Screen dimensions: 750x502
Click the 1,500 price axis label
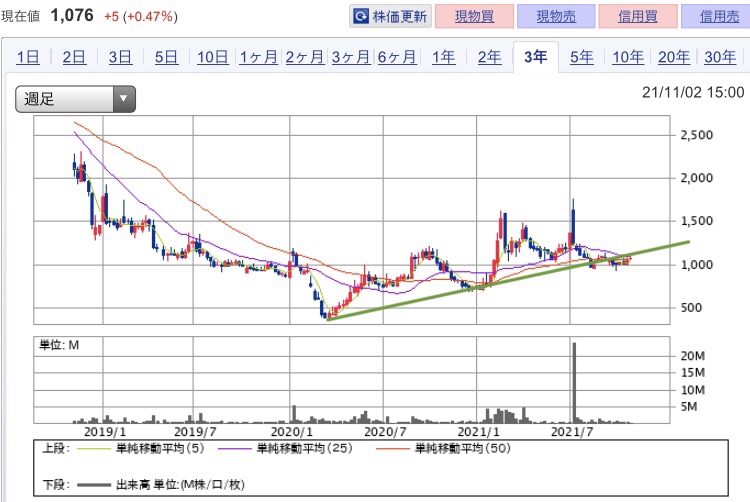coord(697,221)
